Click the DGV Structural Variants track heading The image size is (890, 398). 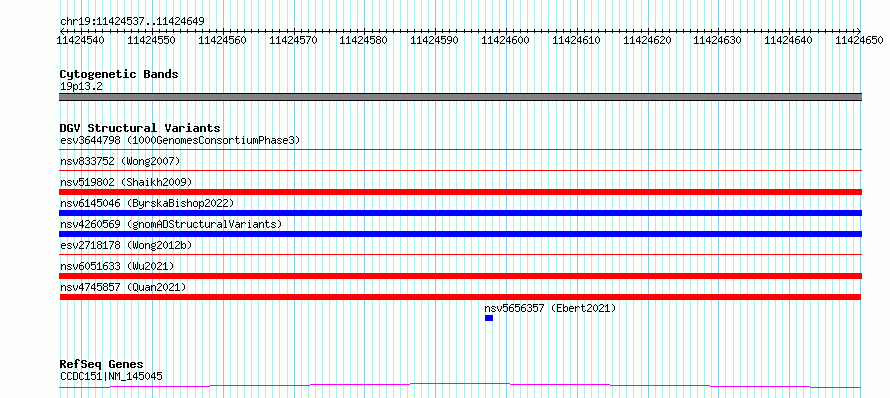click(x=140, y=128)
